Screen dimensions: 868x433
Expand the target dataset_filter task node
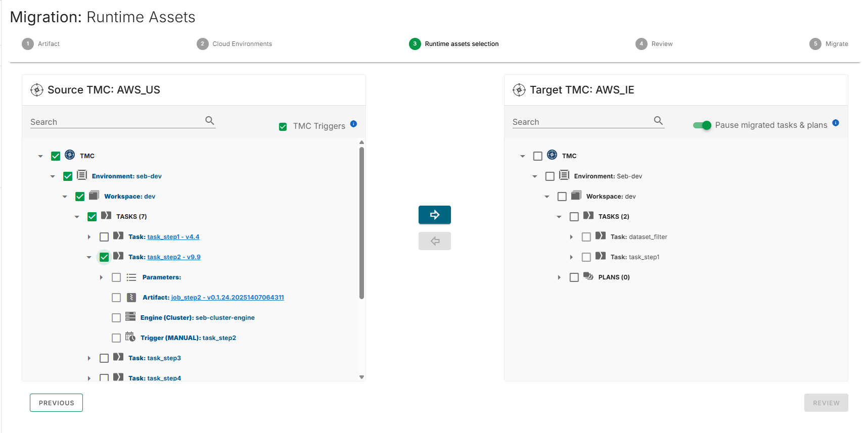click(x=571, y=237)
